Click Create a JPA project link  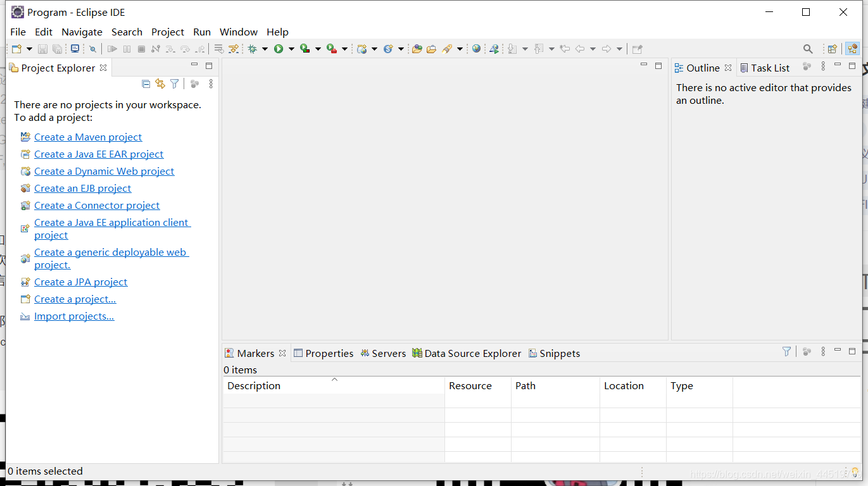click(81, 282)
